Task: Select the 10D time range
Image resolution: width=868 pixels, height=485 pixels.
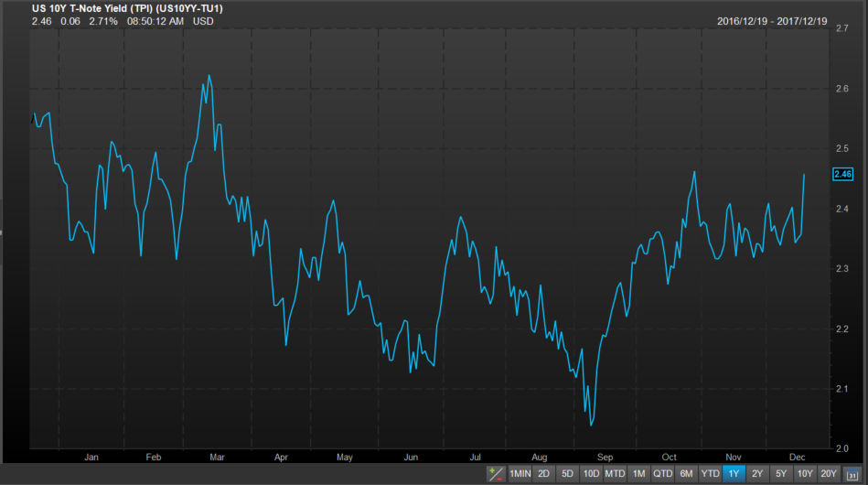Action: click(591, 474)
